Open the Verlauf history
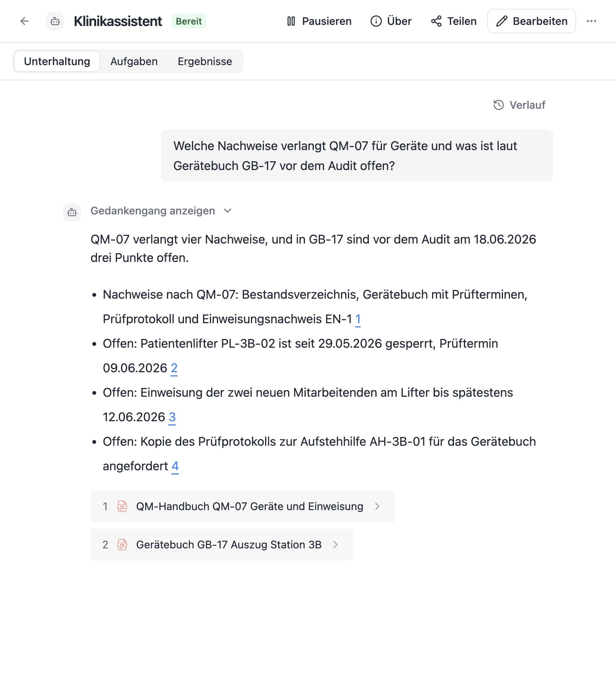 519,105
